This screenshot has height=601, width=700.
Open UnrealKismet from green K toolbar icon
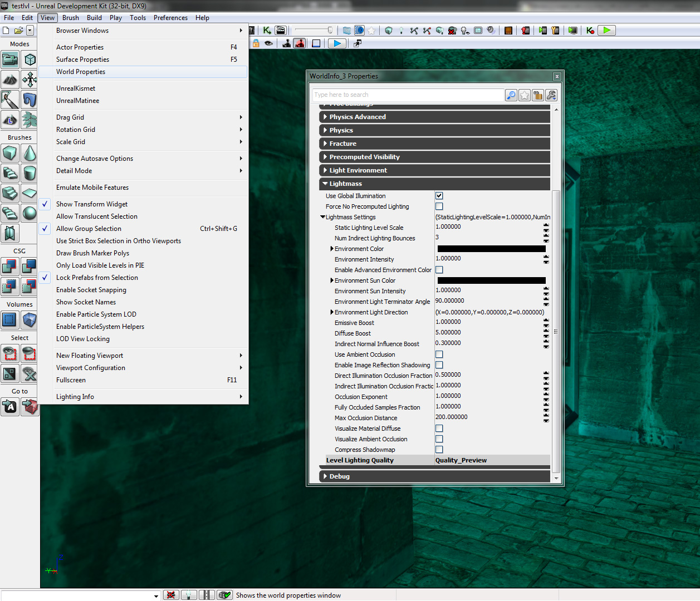pyautogui.click(x=267, y=31)
